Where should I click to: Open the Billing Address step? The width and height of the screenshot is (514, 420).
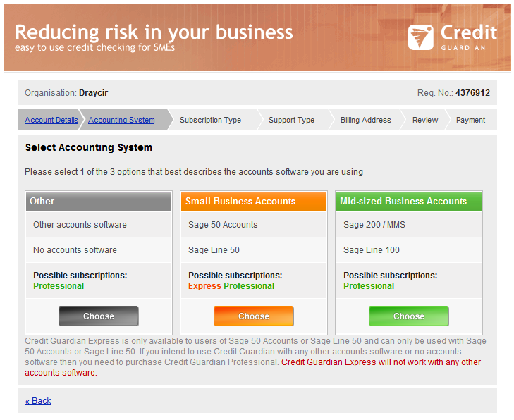click(365, 120)
